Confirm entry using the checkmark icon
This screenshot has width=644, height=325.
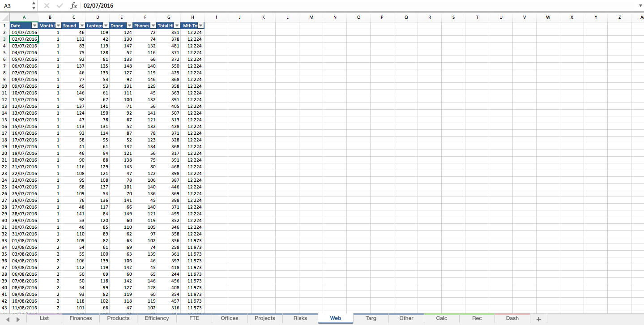point(60,6)
